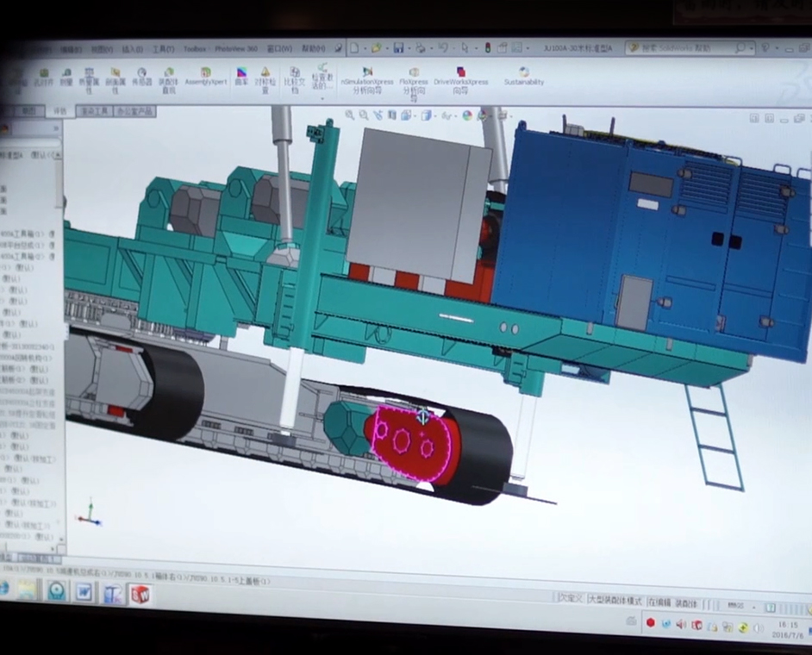Click the Save icon in the toolbar

coord(398,47)
